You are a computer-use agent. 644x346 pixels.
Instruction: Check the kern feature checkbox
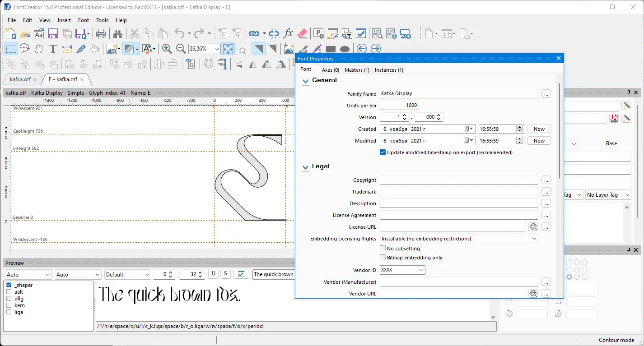tap(9, 305)
